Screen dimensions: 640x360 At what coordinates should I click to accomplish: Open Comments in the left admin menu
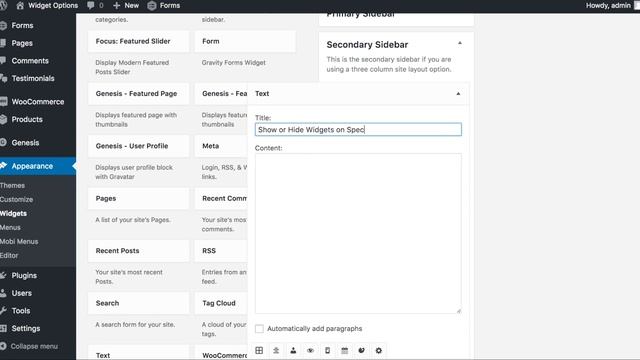pos(30,60)
